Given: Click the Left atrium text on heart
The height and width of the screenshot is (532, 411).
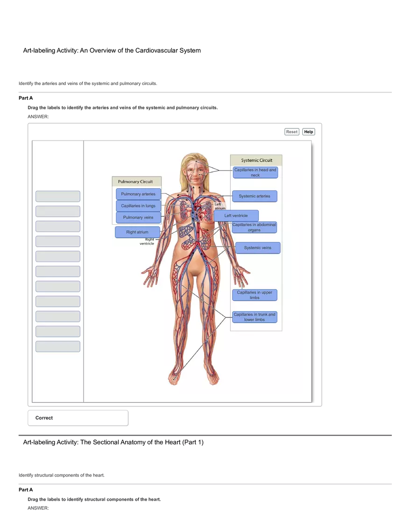Looking at the screenshot, I should 220,206.
